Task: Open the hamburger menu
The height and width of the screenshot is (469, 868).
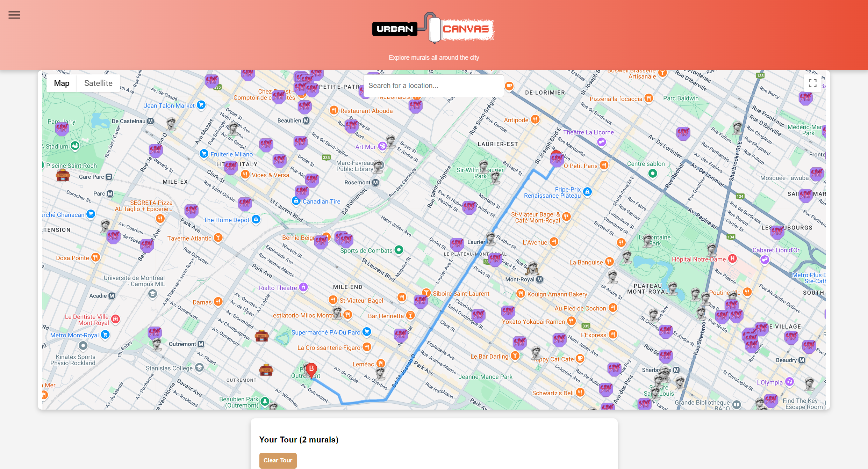Action: [14, 15]
